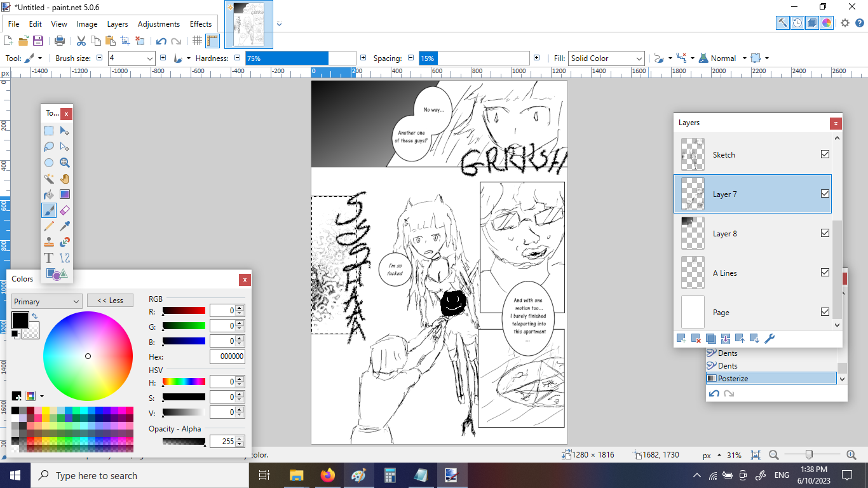The height and width of the screenshot is (488, 868).
Task: Hide the Sketch layer
Action: (825, 154)
